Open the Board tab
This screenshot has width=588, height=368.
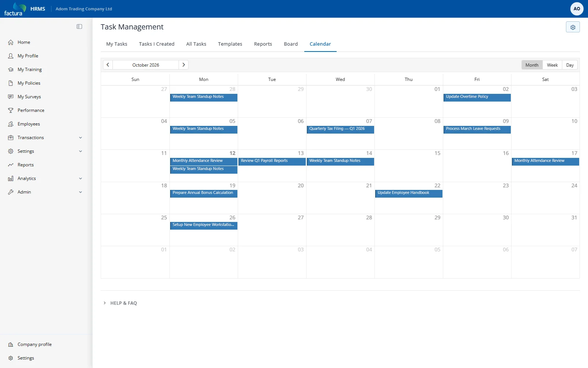pyautogui.click(x=291, y=44)
